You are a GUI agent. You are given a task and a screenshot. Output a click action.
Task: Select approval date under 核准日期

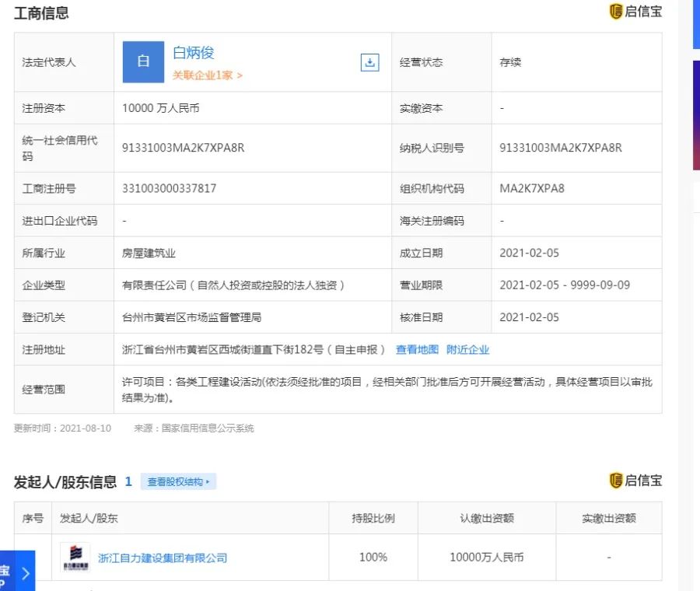(529, 317)
